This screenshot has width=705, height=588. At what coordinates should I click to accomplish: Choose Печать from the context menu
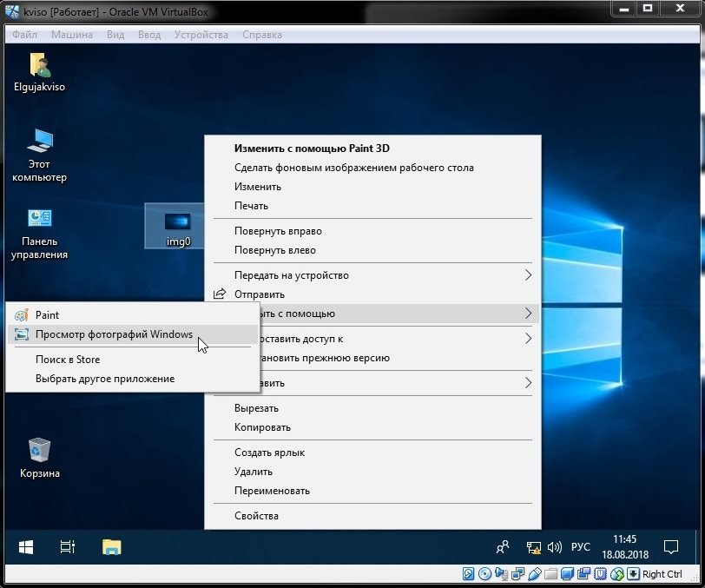[x=372, y=206]
